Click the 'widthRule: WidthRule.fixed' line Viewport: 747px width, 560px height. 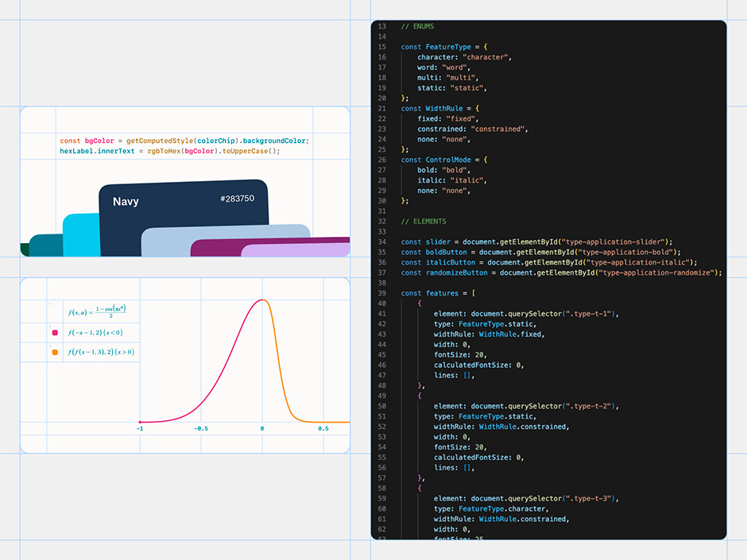[x=489, y=334]
